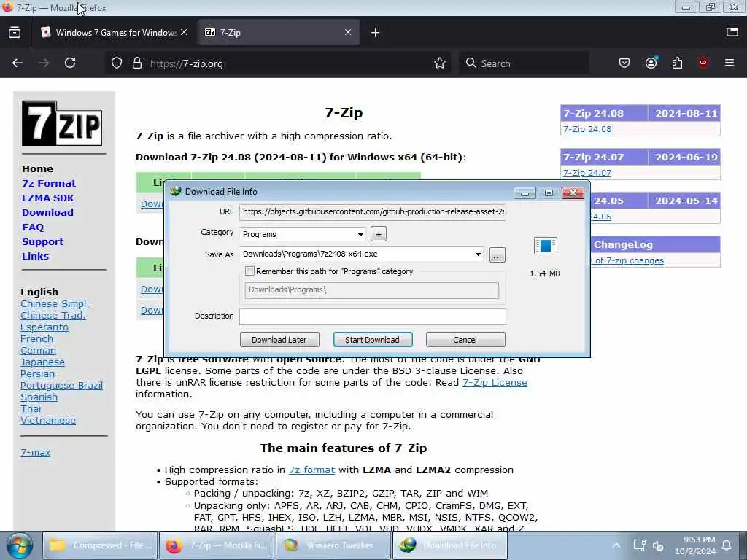Switch site language to Chinese Simpl.
This screenshot has width=747, height=560.
coord(55,304)
